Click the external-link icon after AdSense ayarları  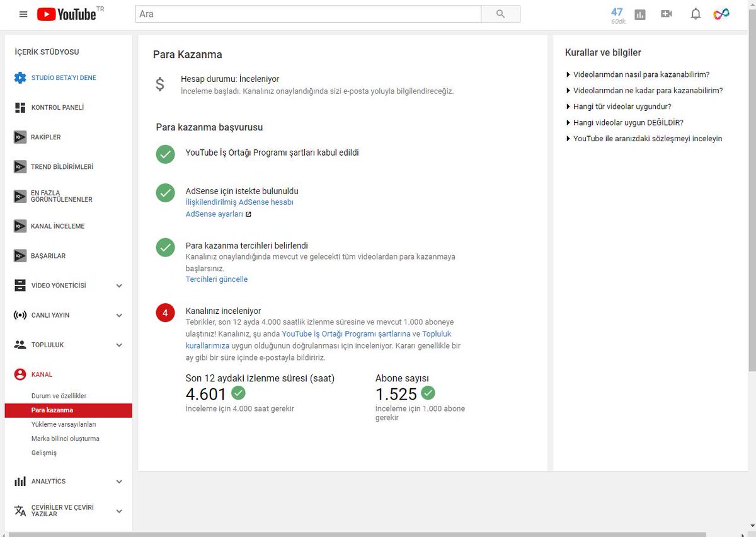(248, 214)
